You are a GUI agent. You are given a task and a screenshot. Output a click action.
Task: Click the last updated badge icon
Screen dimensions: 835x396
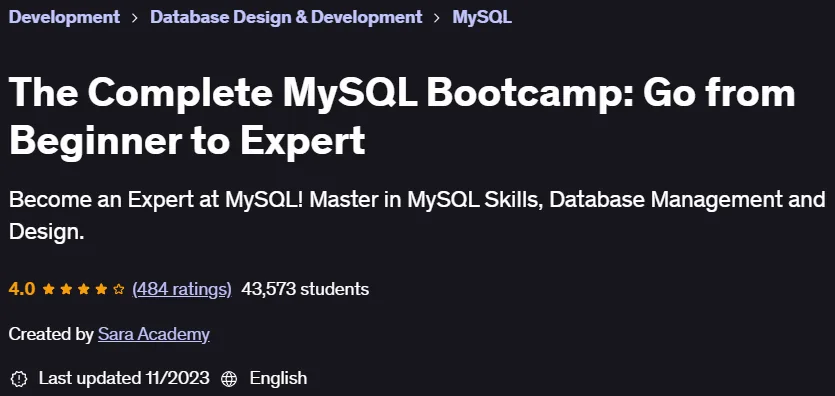coord(19,379)
